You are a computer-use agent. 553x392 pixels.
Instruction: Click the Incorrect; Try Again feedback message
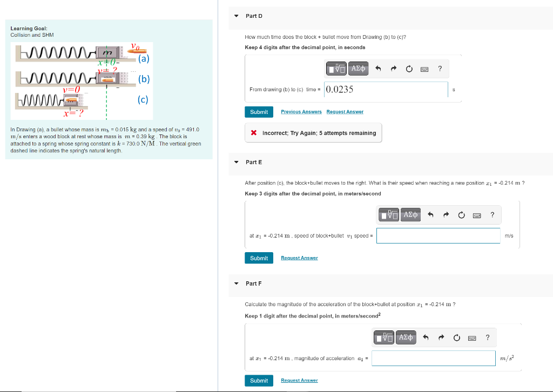pos(313,133)
